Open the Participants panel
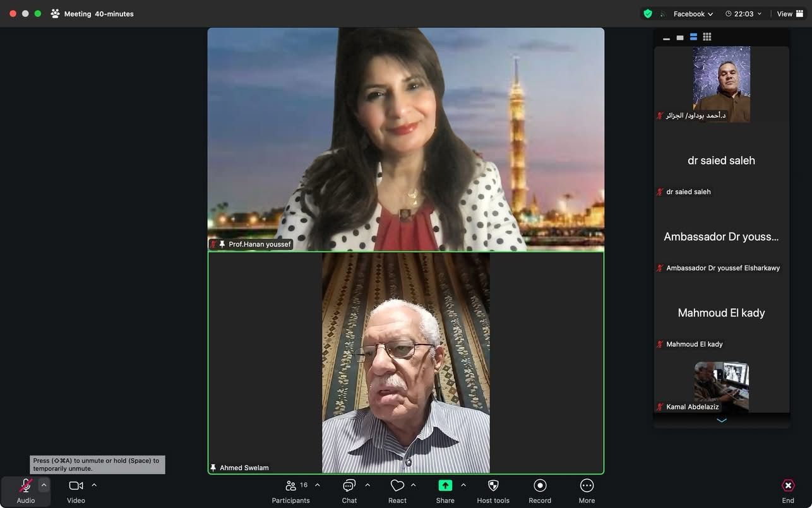 pyautogui.click(x=291, y=486)
